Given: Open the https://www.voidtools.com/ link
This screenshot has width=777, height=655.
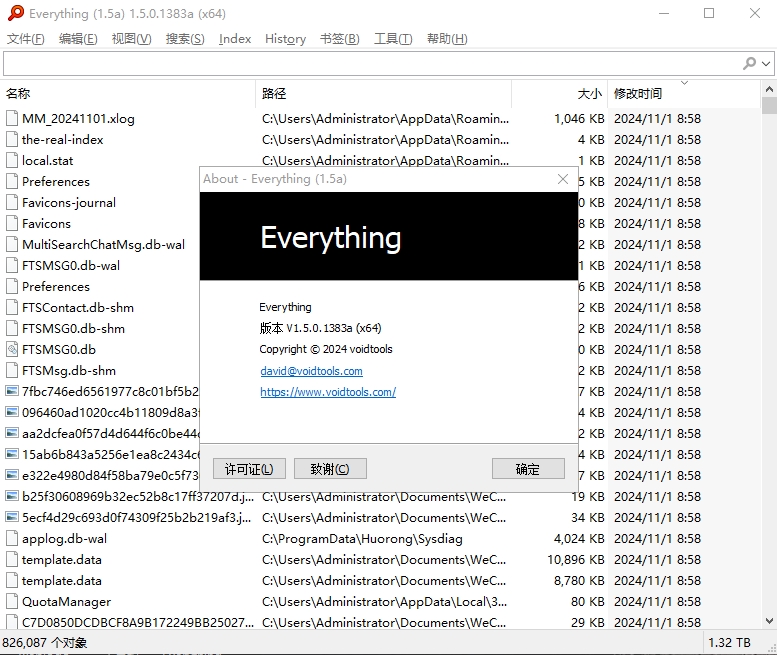Looking at the screenshot, I should (x=328, y=392).
